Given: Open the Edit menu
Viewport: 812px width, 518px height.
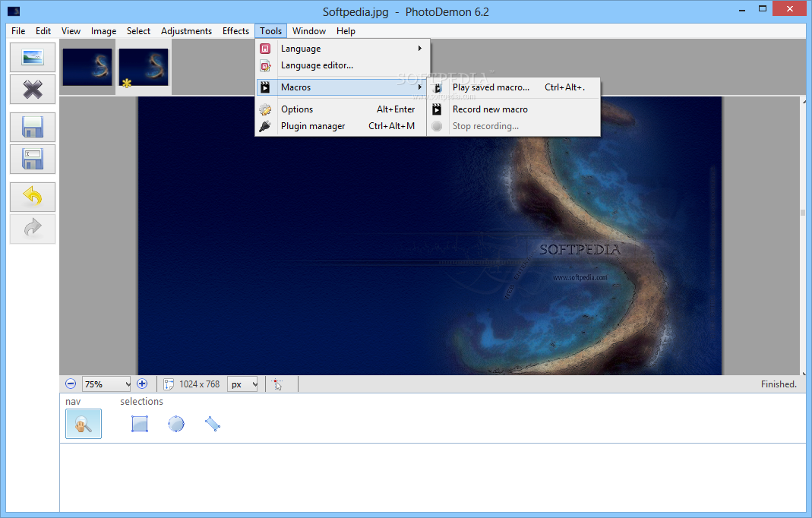Looking at the screenshot, I should click(x=43, y=31).
